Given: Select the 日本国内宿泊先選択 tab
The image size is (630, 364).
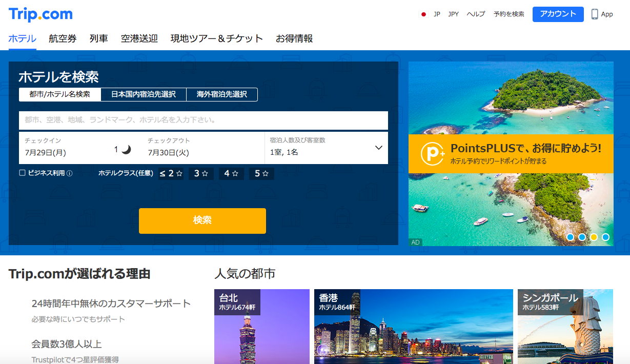Looking at the screenshot, I should [144, 94].
